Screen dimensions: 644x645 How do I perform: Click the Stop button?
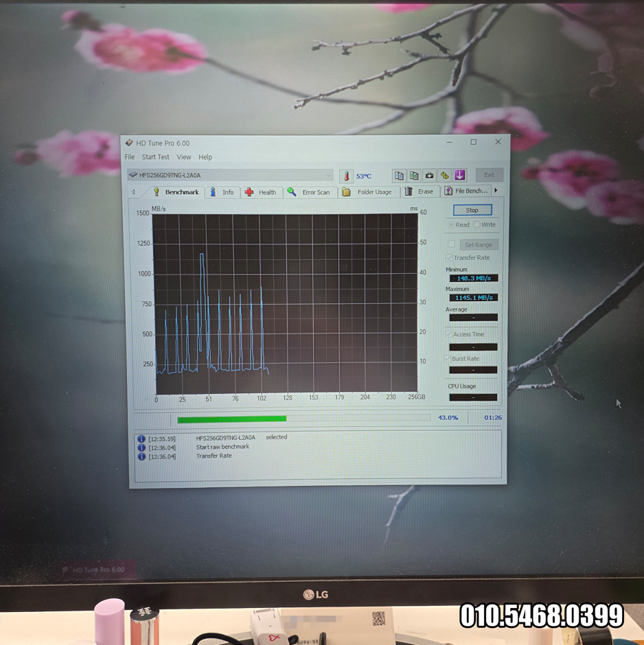click(x=472, y=210)
